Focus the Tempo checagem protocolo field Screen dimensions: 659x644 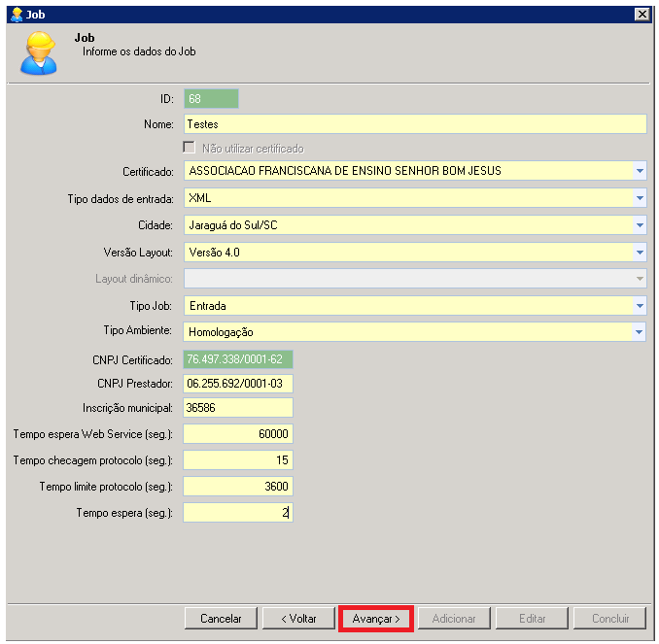(237, 460)
